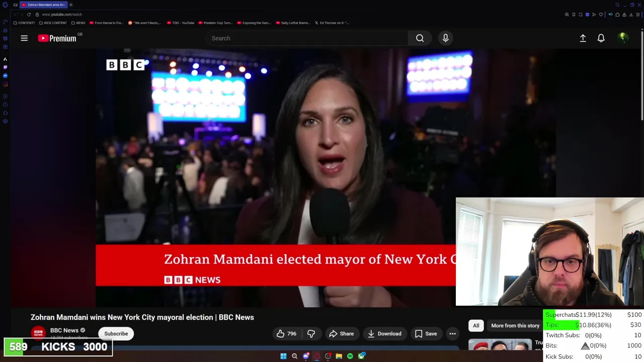Image resolution: width=644 pixels, height=362 pixels.
Task: Open YouTube notifications bell
Action: pos(601,38)
